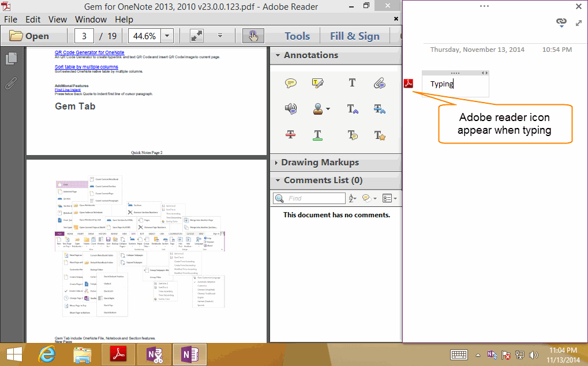The height and width of the screenshot is (366, 588).
Task: Open the Fill & Sign pane
Action: pyautogui.click(x=355, y=36)
